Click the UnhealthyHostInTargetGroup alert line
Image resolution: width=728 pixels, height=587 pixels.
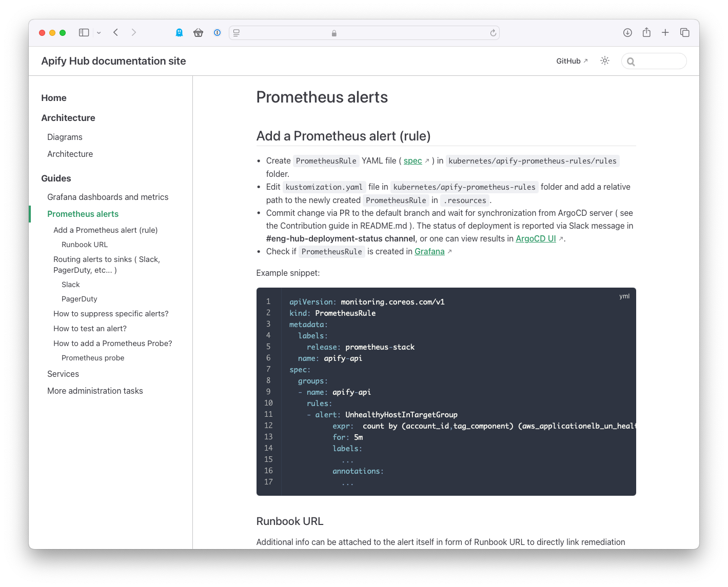[382, 415]
